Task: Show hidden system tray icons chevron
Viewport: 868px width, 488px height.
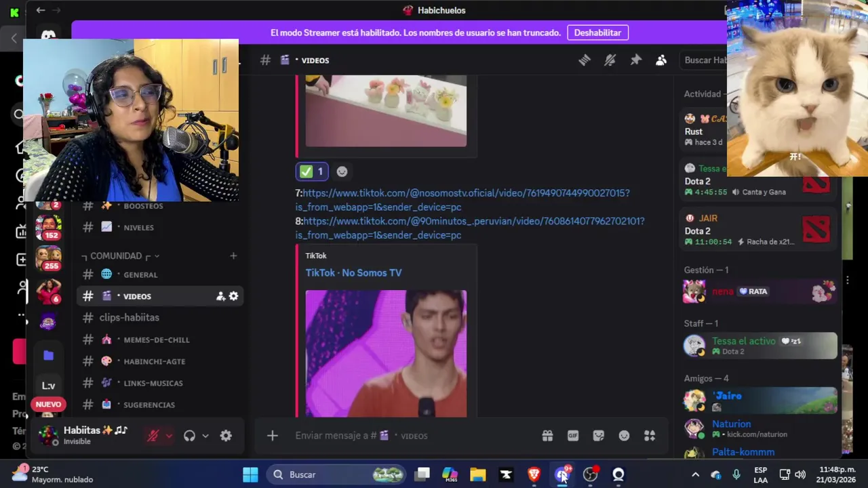Action: [x=695, y=474]
